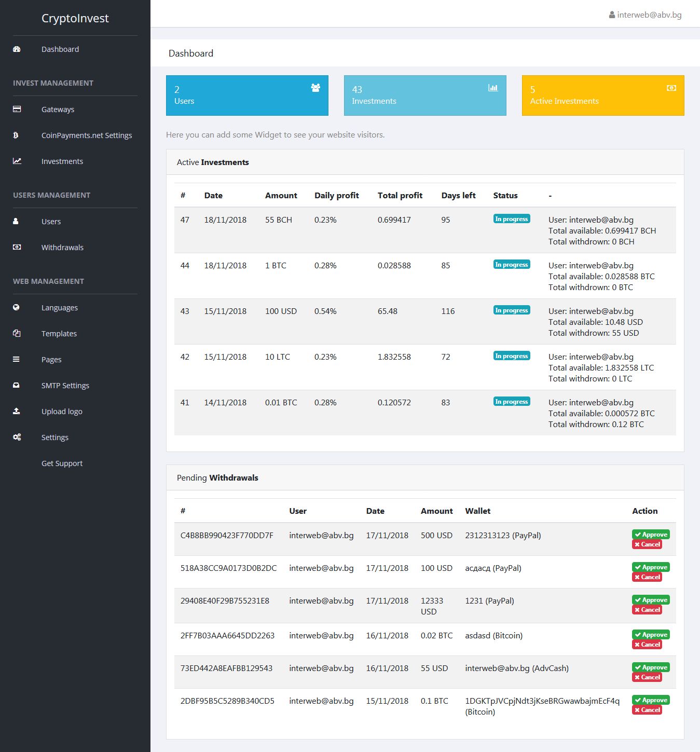Approve the 500 USD PayPal withdrawal
Image resolution: width=700 pixels, height=752 pixels.
click(651, 535)
